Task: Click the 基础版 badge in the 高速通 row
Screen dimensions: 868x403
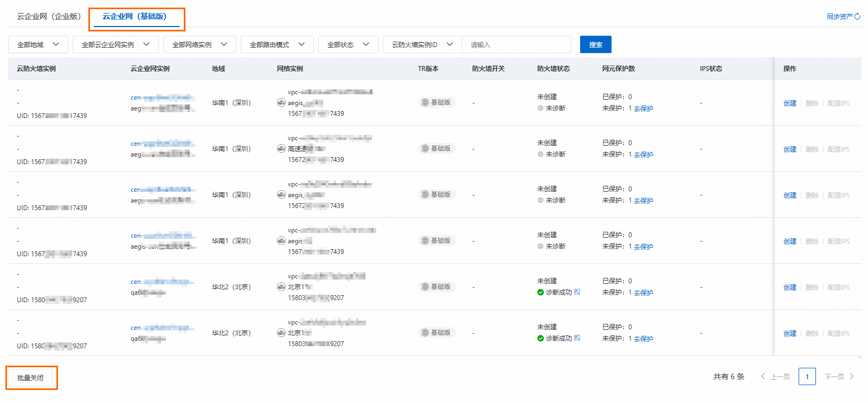Action: [x=436, y=148]
